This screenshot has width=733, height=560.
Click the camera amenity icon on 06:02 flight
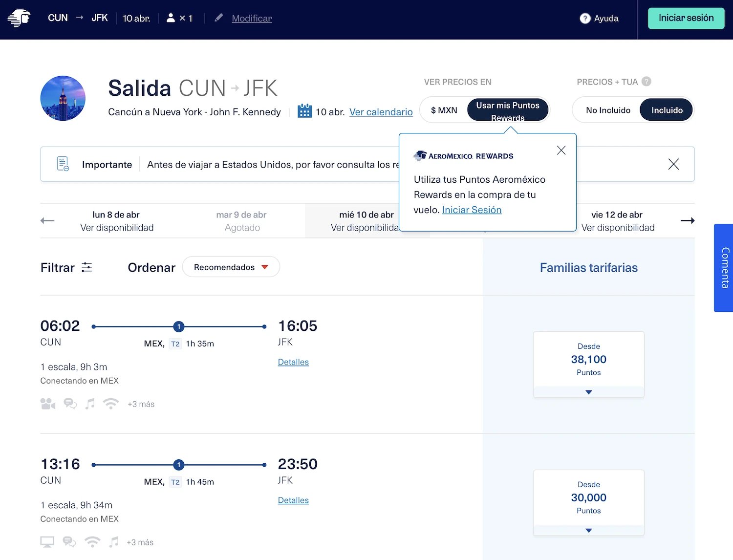tap(47, 404)
